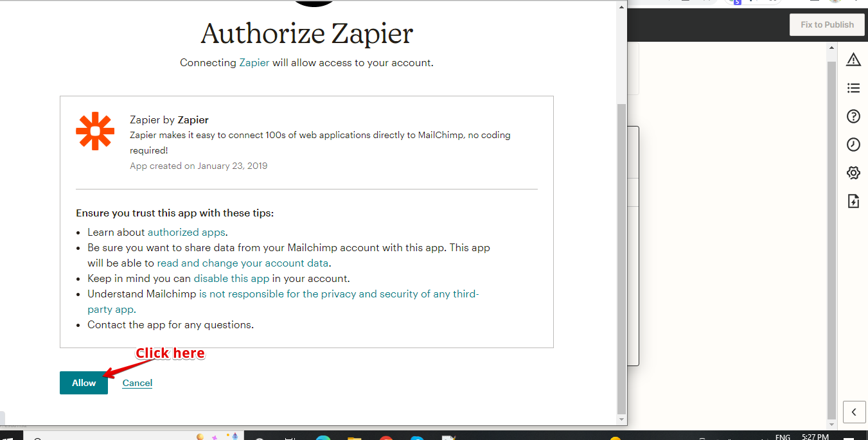Click the Zapier by Zapier app title

tap(169, 120)
